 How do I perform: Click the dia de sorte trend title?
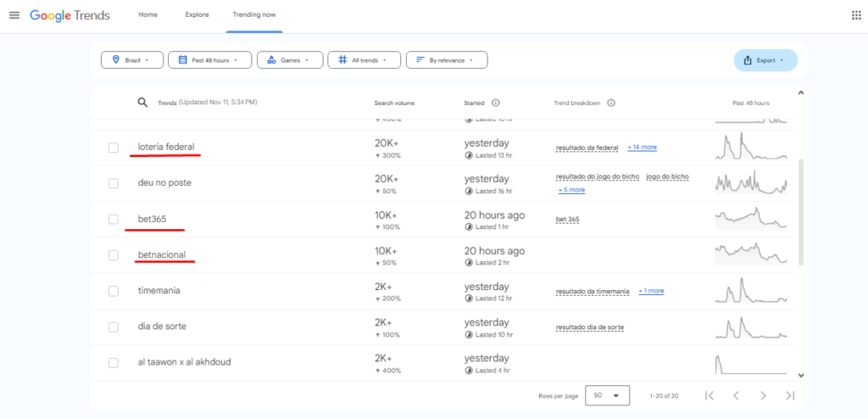162,327
